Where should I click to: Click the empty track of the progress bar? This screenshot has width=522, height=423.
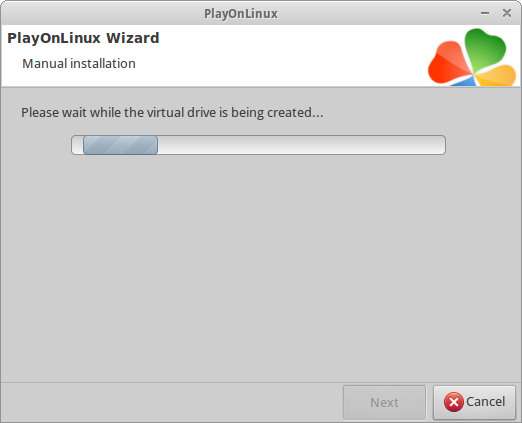click(301, 145)
